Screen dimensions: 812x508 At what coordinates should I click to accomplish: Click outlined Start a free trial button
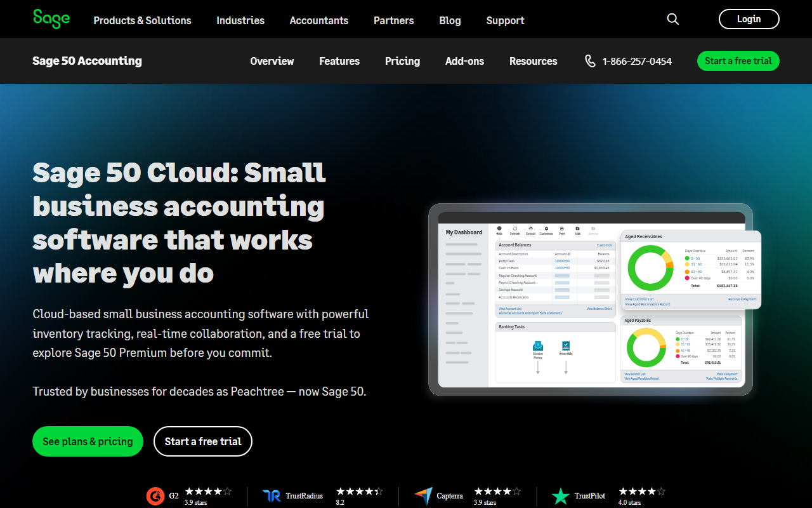tap(203, 441)
